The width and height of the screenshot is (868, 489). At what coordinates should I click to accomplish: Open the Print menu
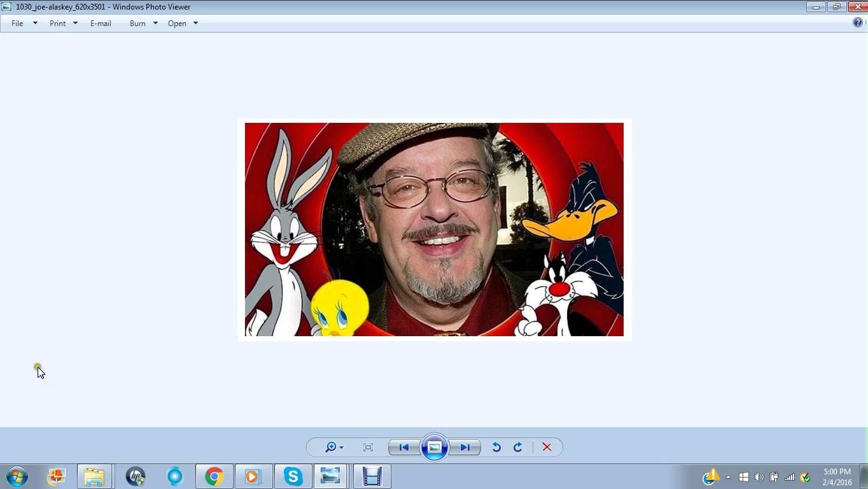click(57, 23)
